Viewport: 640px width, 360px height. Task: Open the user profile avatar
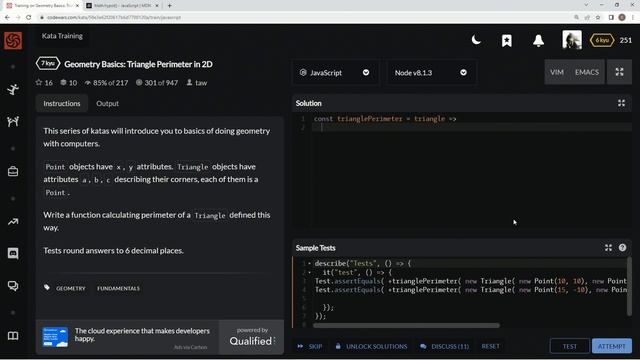coord(572,40)
